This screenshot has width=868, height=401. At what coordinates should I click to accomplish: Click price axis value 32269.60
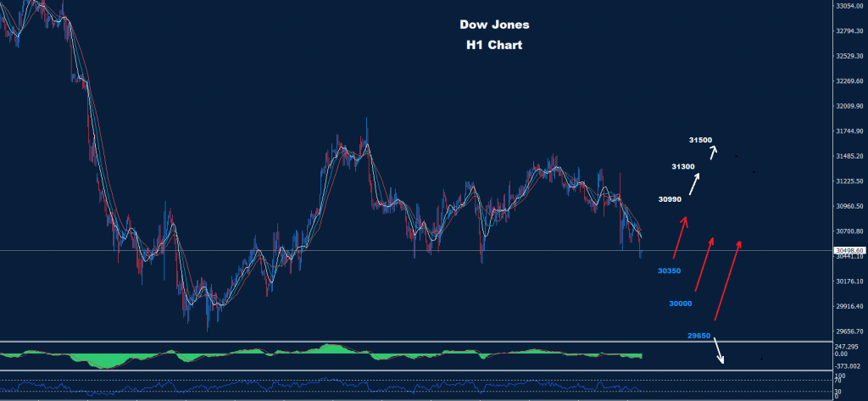coord(849,81)
